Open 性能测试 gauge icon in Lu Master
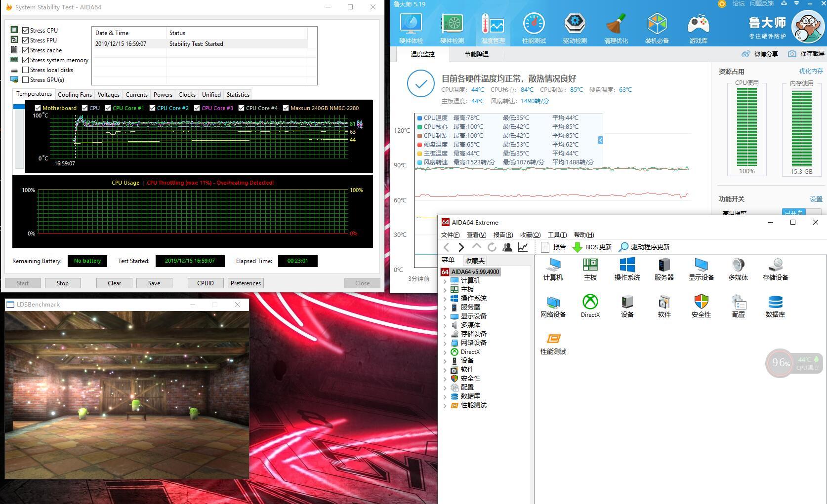 (534, 29)
